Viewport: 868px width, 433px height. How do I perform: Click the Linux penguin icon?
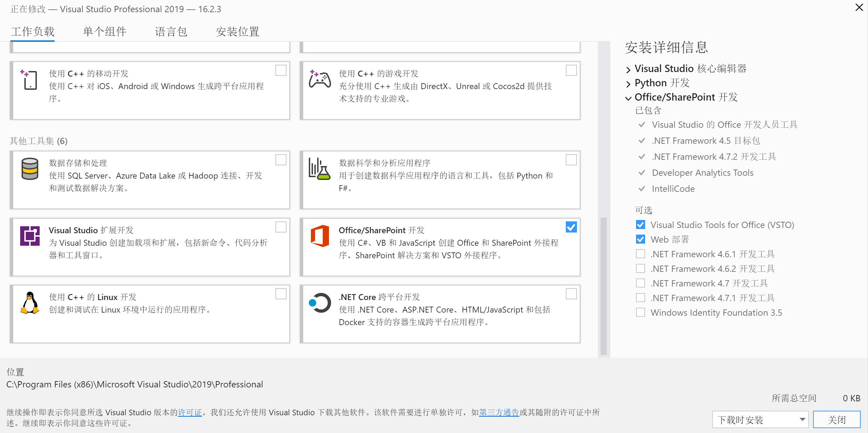[30, 303]
